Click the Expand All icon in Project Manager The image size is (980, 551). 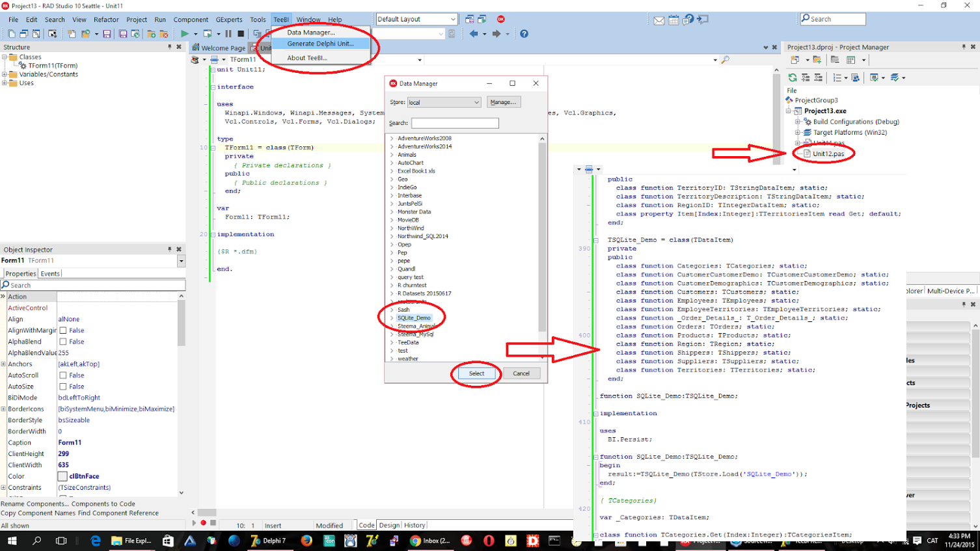point(806,77)
